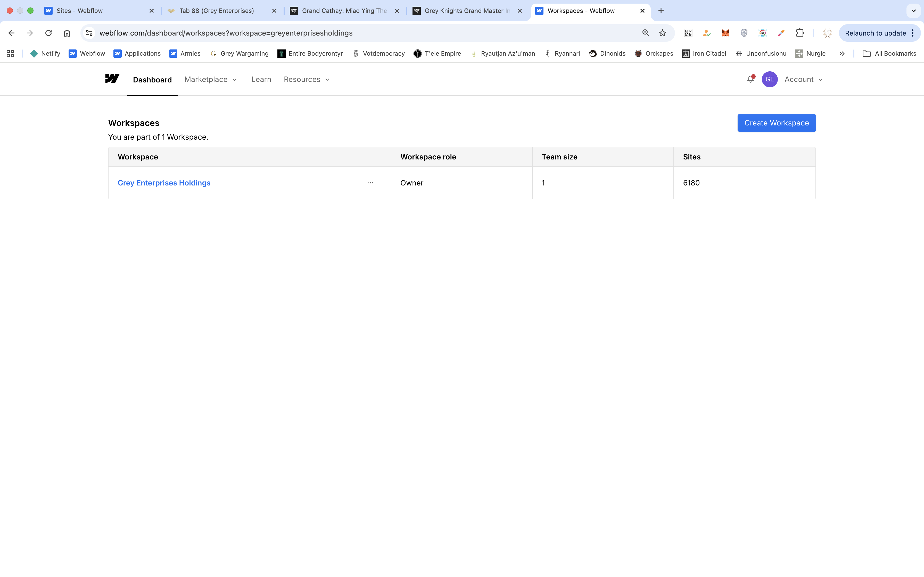
Task: Expand the Marketplace dropdown
Action: click(211, 79)
